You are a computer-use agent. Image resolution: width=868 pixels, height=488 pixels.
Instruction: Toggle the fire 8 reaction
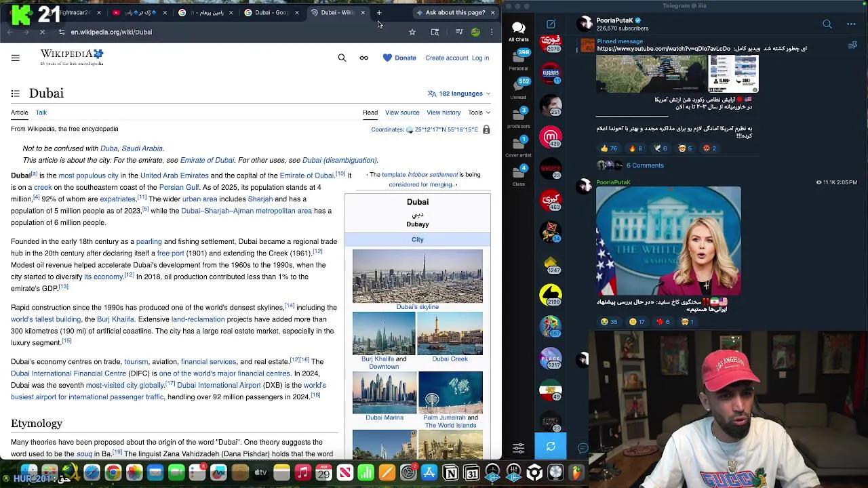[635, 148]
